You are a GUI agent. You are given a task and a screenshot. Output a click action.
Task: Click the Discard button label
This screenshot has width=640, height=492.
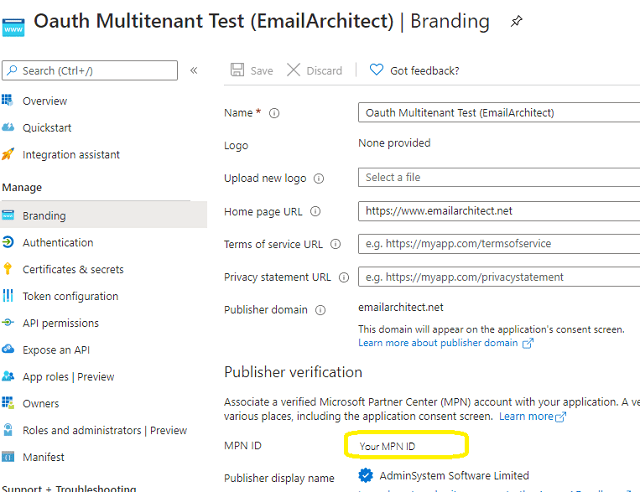[x=324, y=71]
